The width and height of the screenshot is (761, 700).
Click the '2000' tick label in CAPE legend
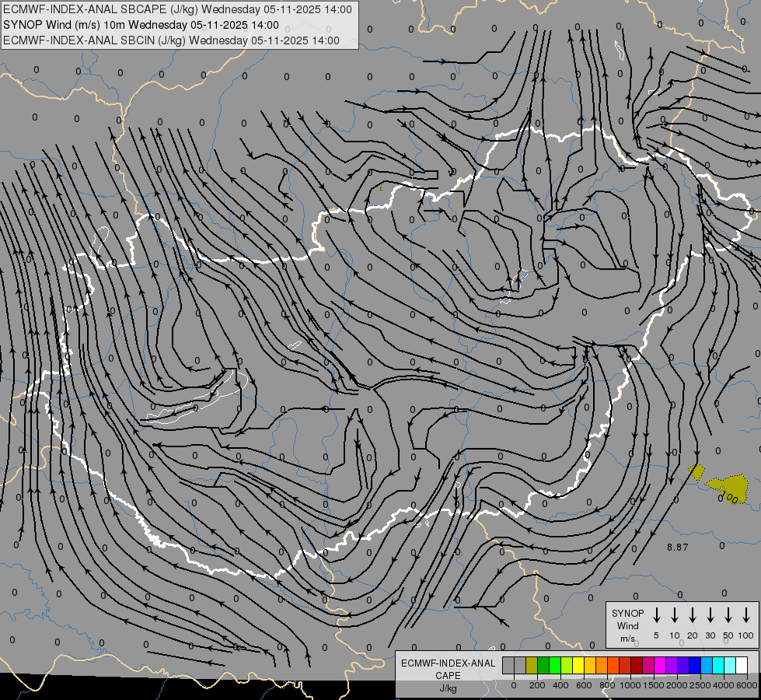tap(677, 685)
